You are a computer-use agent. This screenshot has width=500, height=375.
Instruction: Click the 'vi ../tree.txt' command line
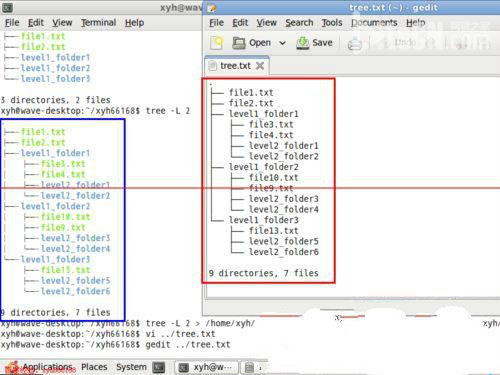coord(108,334)
